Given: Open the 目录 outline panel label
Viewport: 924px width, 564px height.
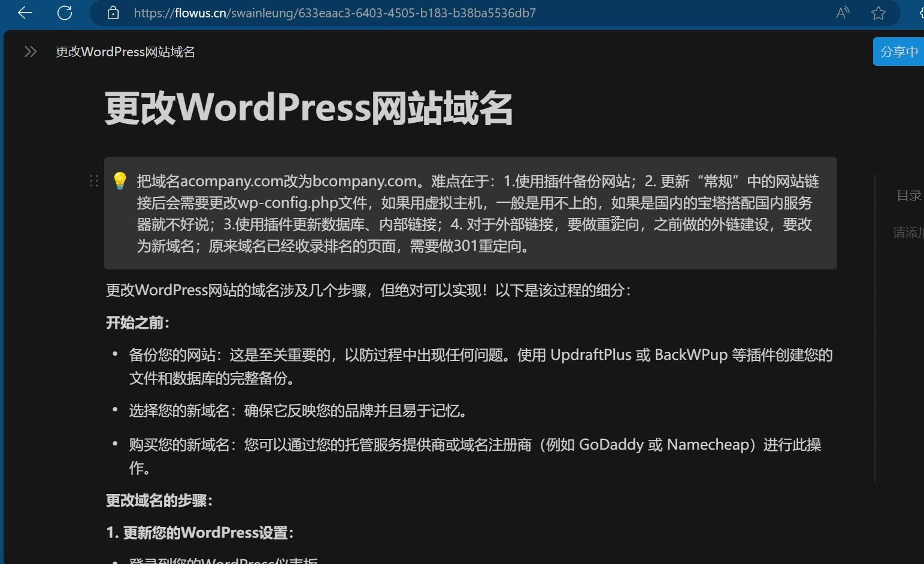Looking at the screenshot, I should (908, 195).
